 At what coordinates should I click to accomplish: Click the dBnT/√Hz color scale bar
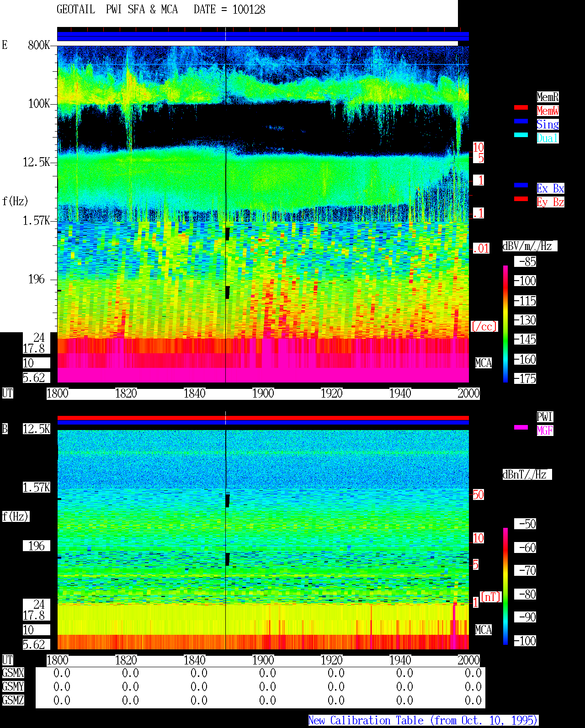(x=505, y=586)
